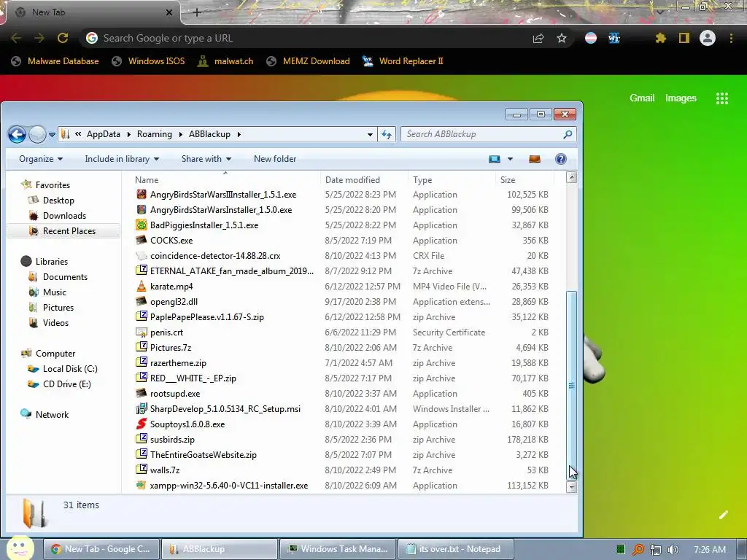The height and width of the screenshot is (560, 747).
Task: Toggle the Chrome side panel icon
Action: pos(684,38)
